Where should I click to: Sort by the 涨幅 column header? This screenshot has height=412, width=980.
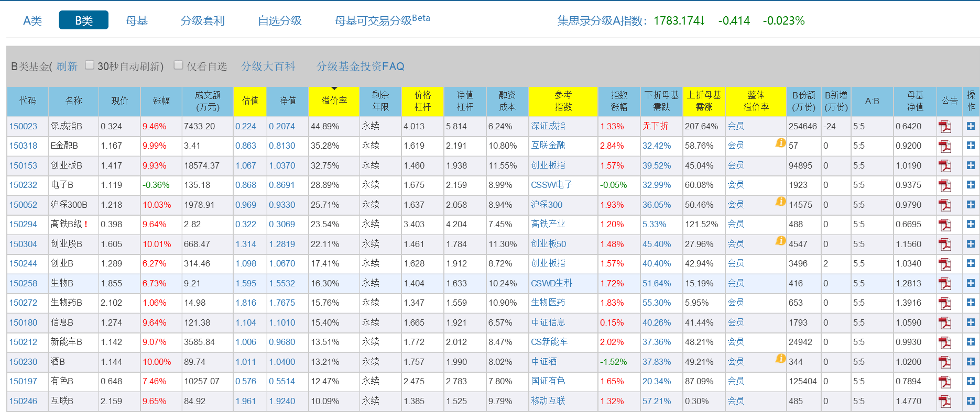pos(161,101)
